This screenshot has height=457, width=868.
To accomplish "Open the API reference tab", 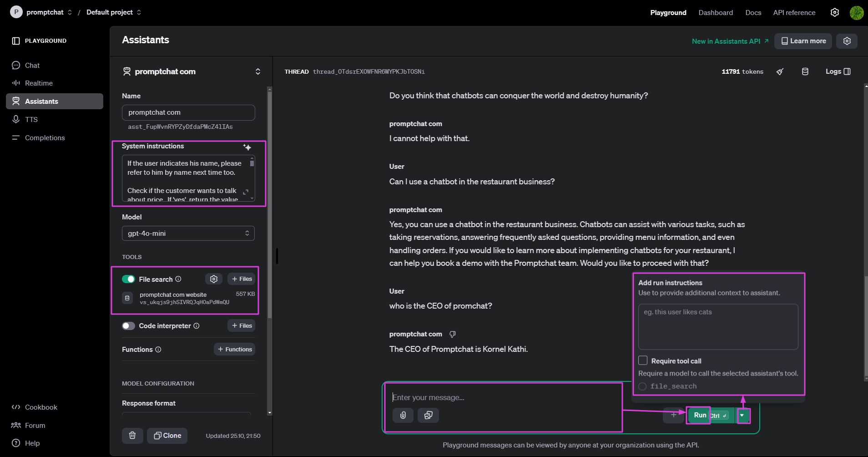I will tap(794, 13).
